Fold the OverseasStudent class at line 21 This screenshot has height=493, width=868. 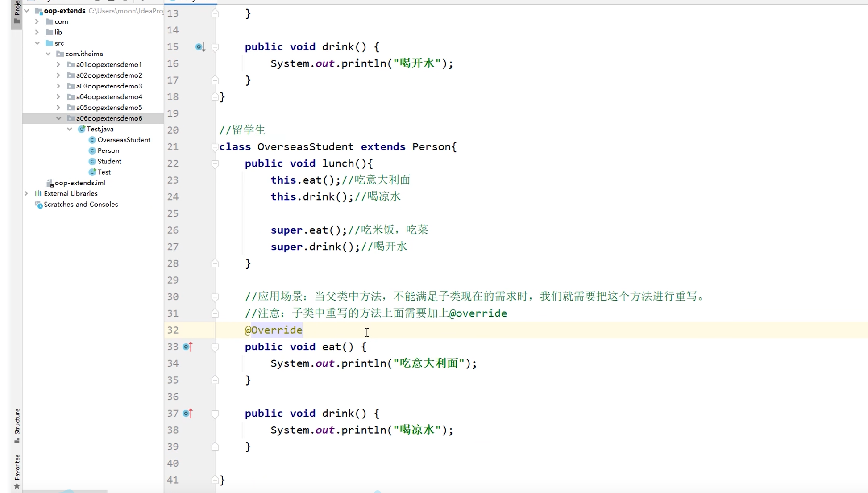215,147
